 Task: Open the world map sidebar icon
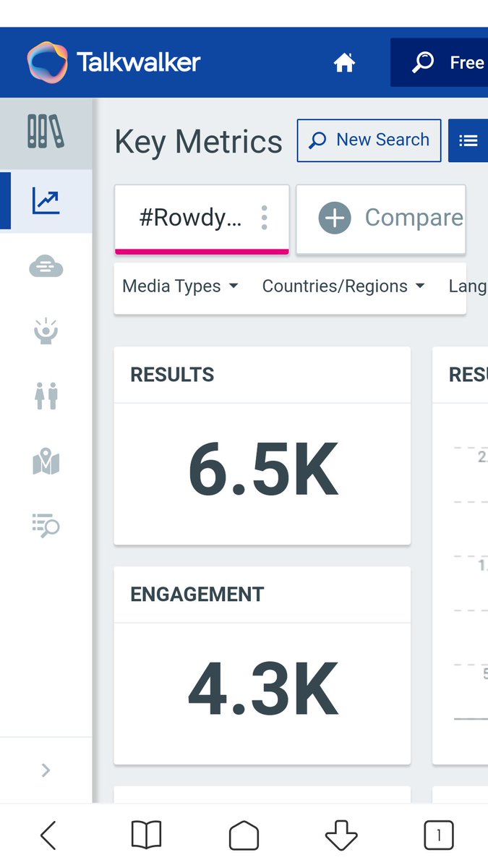click(46, 461)
